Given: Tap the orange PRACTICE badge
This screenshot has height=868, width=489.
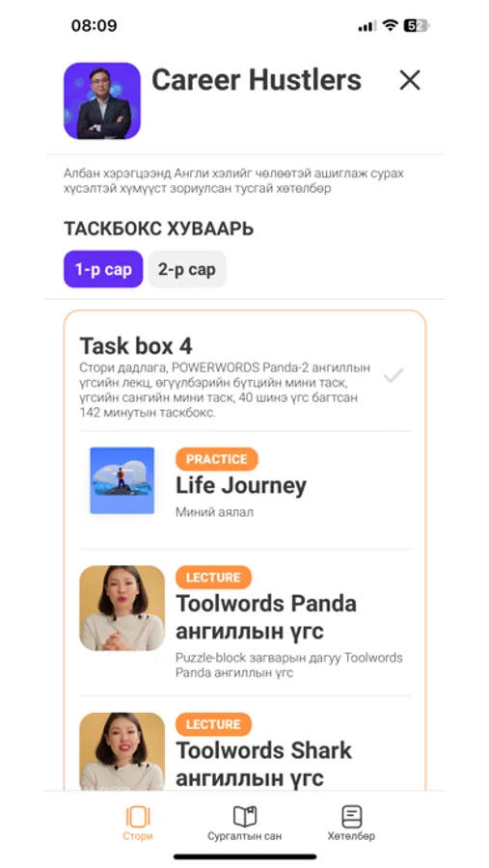Looking at the screenshot, I should coord(217,459).
